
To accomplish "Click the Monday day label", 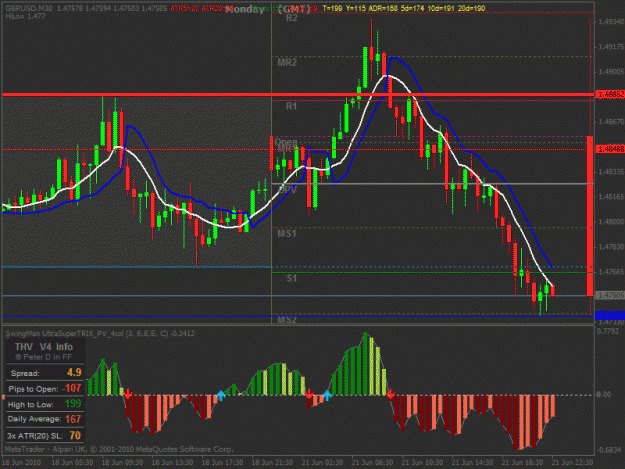I will pyautogui.click(x=245, y=9).
